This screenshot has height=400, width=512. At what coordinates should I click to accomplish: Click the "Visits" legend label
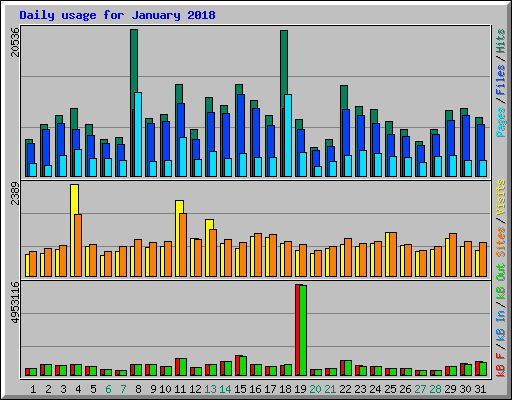click(x=501, y=198)
